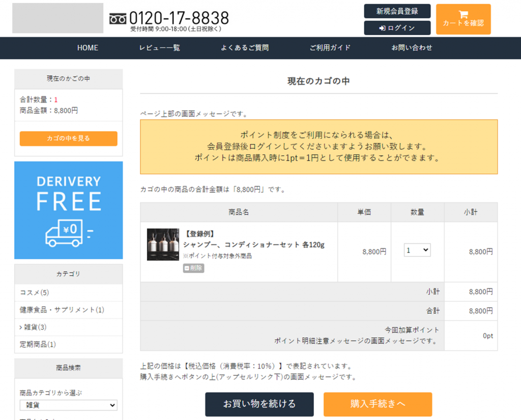Open お問い合わせ page
The width and height of the screenshot is (521, 420).
coord(412,48)
